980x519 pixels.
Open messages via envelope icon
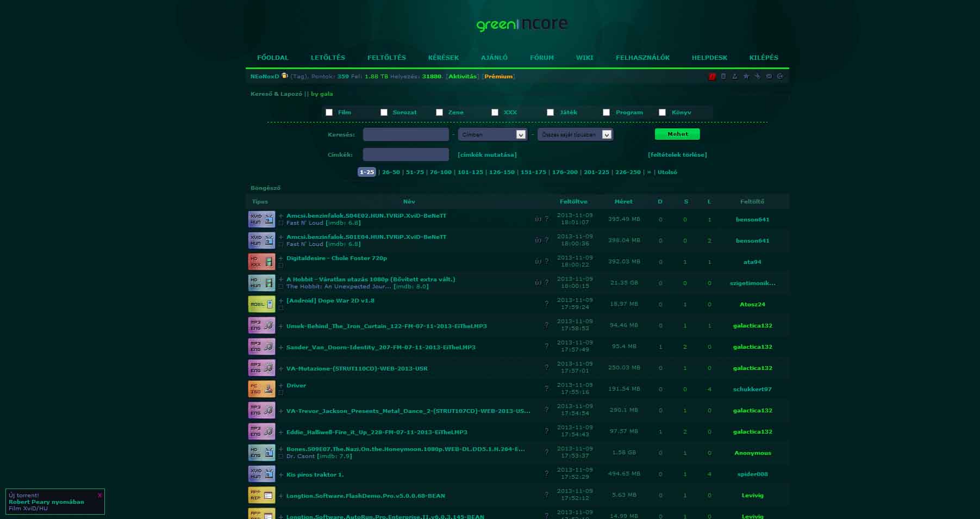point(769,77)
